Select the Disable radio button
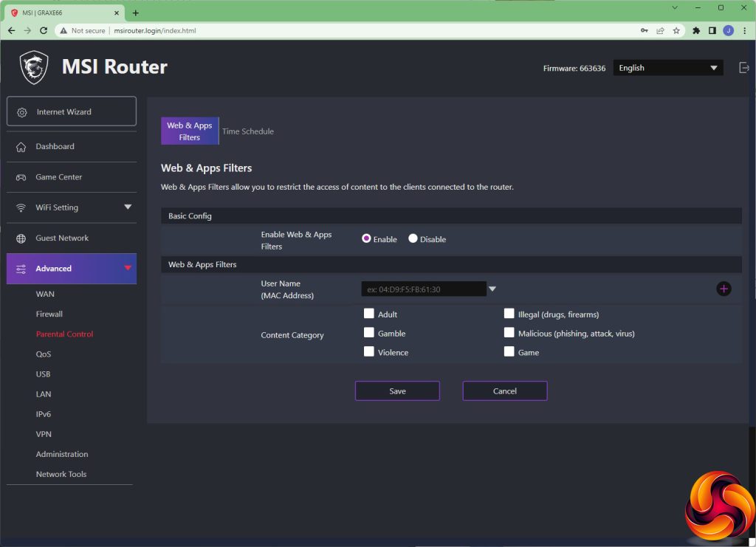 [413, 238]
